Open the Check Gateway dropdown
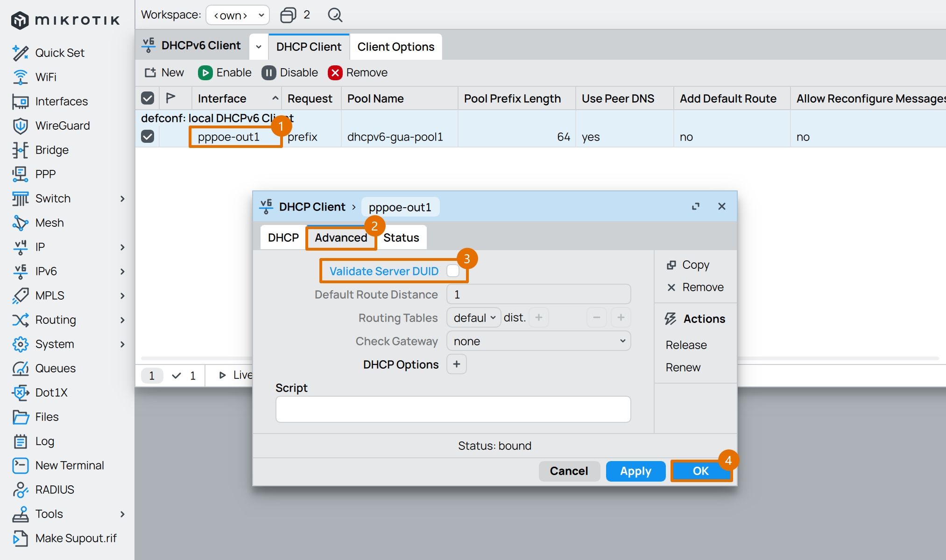The image size is (946, 560). coord(538,341)
